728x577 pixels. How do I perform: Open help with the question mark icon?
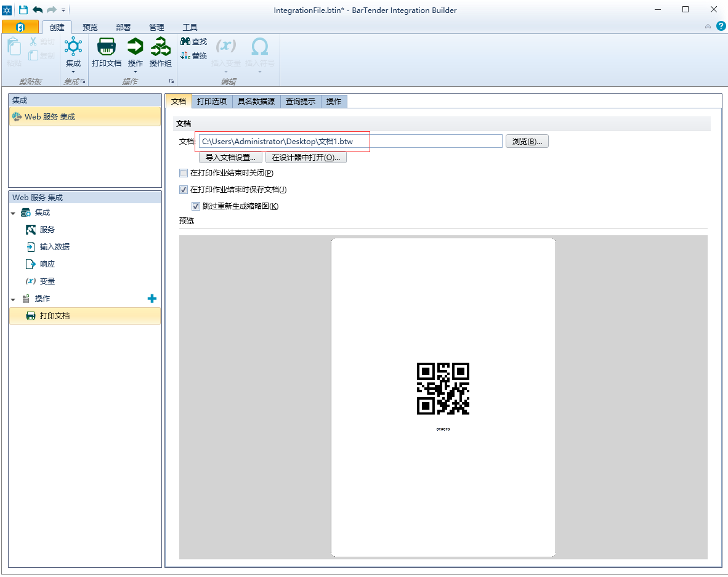pos(721,26)
